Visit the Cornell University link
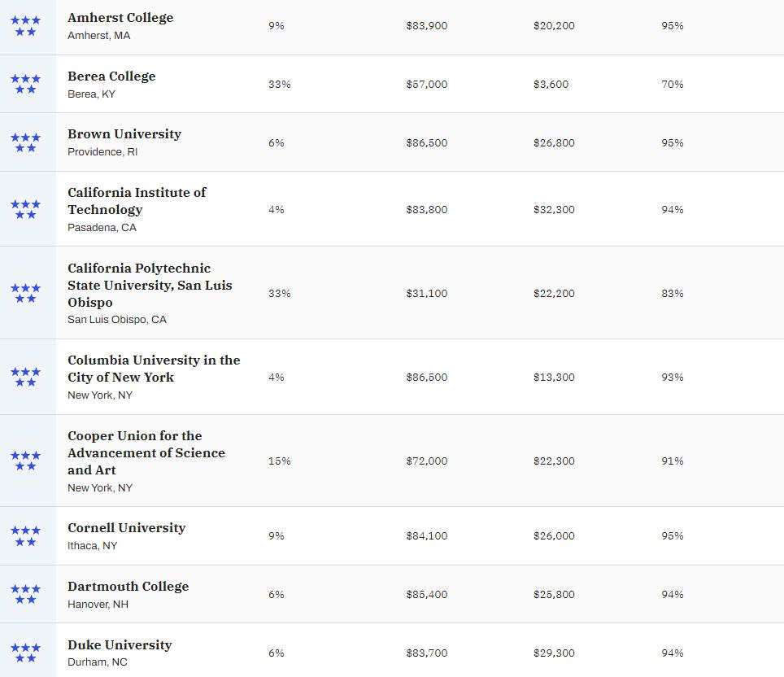 [x=126, y=527]
